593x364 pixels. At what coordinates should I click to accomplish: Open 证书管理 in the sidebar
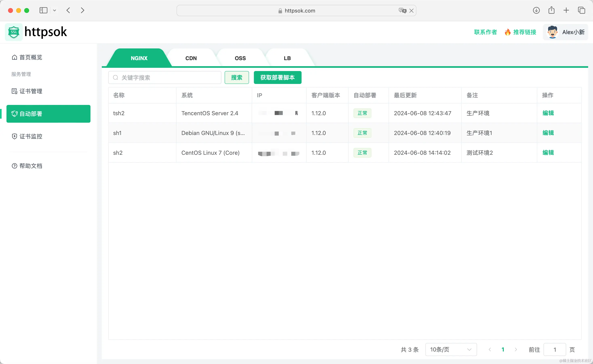point(31,91)
